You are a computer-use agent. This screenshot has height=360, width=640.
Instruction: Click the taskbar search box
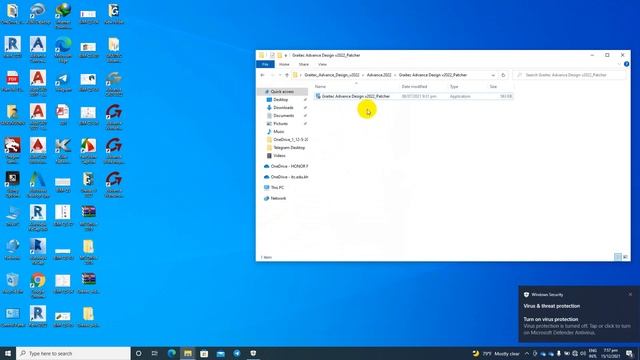tap(73, 353)
